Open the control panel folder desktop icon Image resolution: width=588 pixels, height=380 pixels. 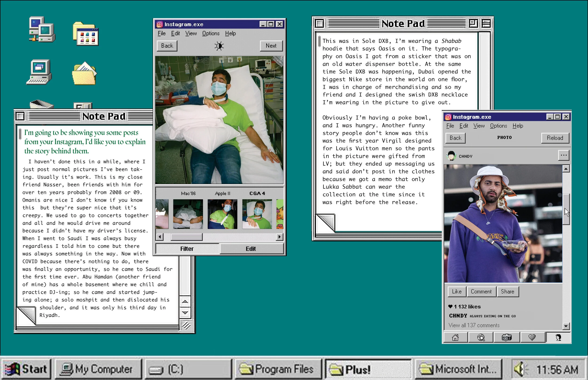pos(86,34)
